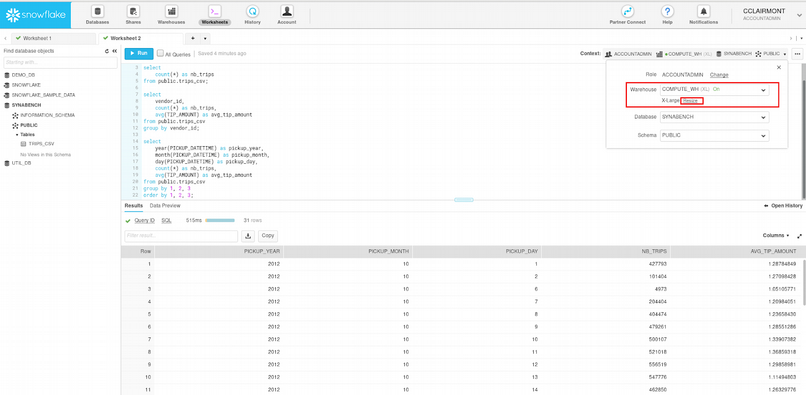
Task: Select the Results tab
Action: pos(134,206)
